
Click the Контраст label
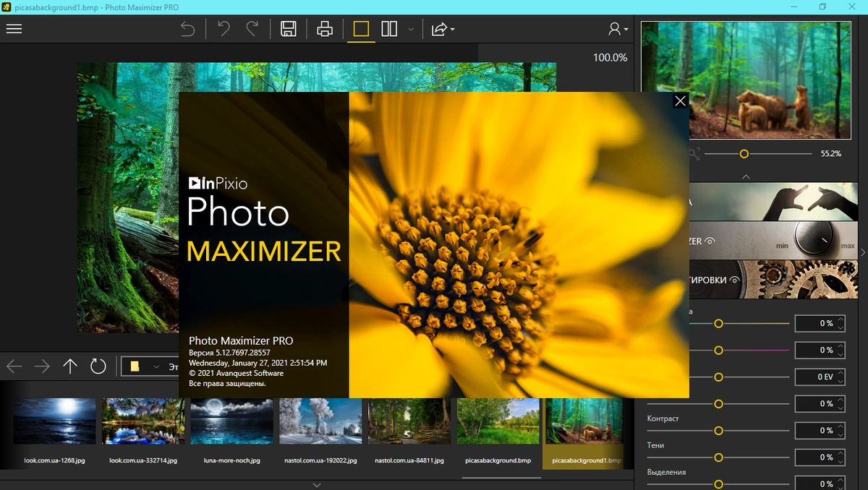pyautogui.click(x=663, y=418)
